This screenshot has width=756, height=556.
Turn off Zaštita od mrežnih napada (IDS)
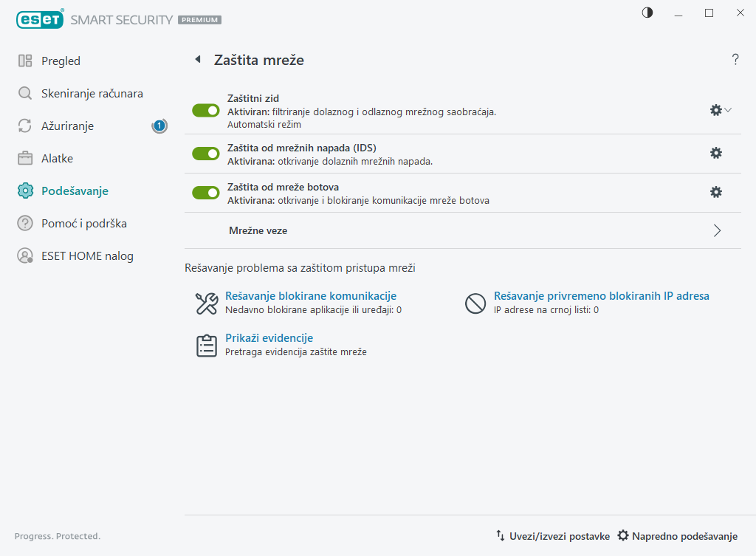(x=206, y=153)
